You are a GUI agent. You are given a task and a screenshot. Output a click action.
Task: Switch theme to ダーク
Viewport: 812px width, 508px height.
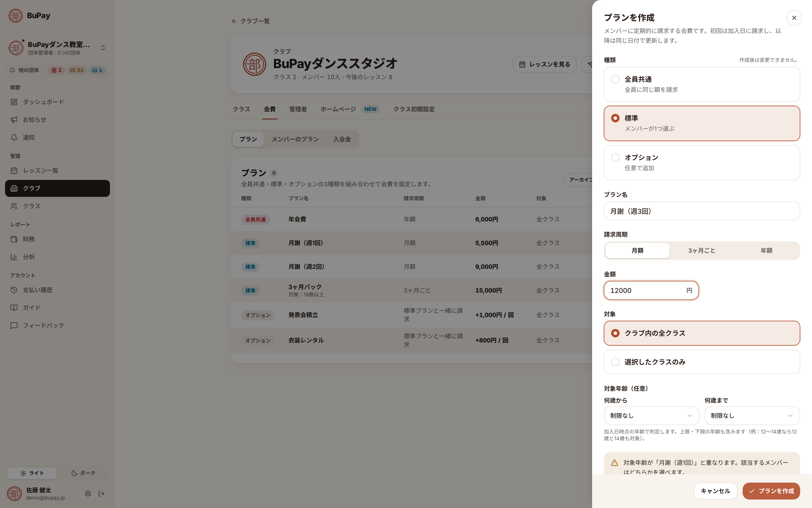coord(83,473)
